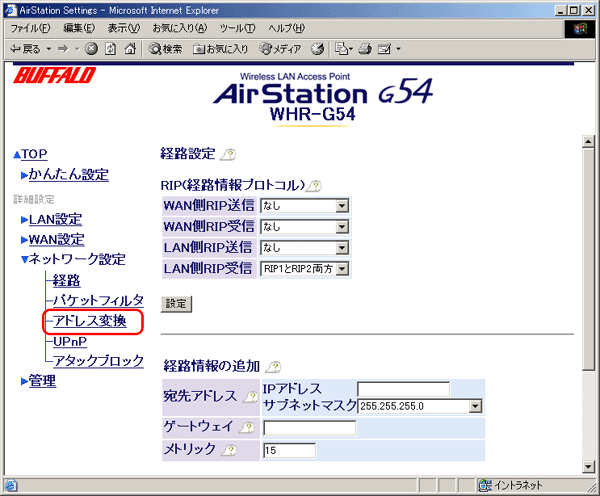Viewport: 600px width, 496px height.
Task: Open the お気に入り(A) menu
Action: pos(180,28)
